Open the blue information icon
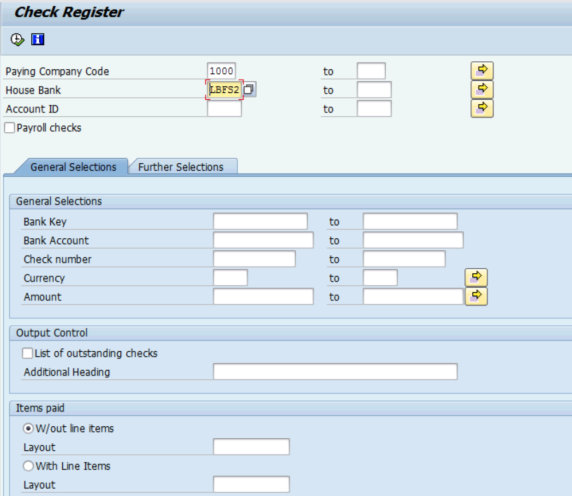The height and width of the screenshot is (496, 572). 38,39
